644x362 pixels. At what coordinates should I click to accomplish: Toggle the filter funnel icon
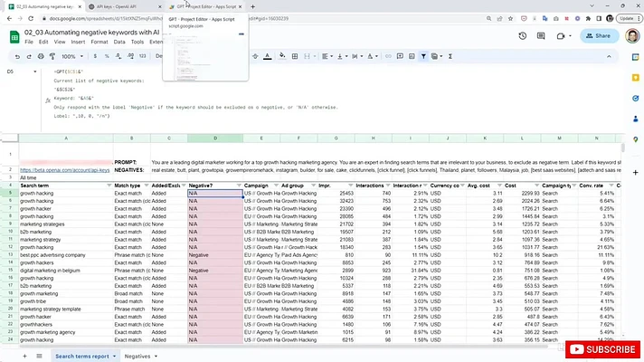click(x=423, y=56)
